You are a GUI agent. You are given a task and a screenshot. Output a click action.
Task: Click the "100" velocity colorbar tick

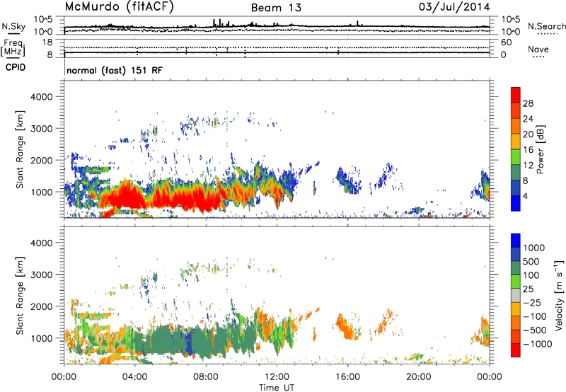point(531,275)
